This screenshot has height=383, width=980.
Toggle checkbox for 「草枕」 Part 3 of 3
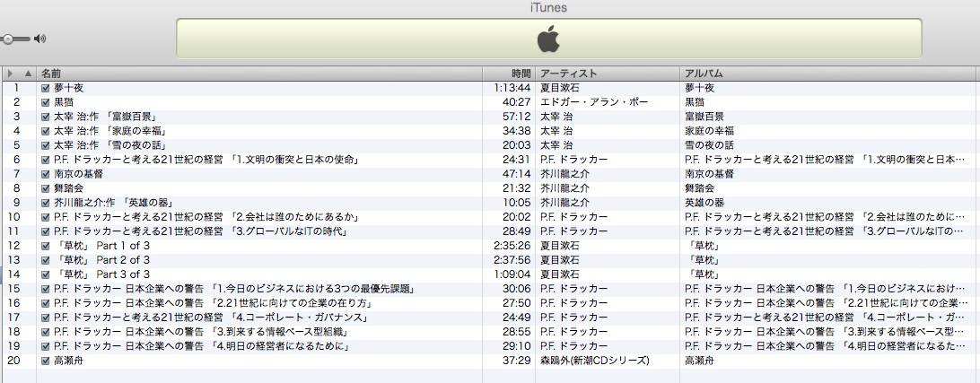point(45,274)
